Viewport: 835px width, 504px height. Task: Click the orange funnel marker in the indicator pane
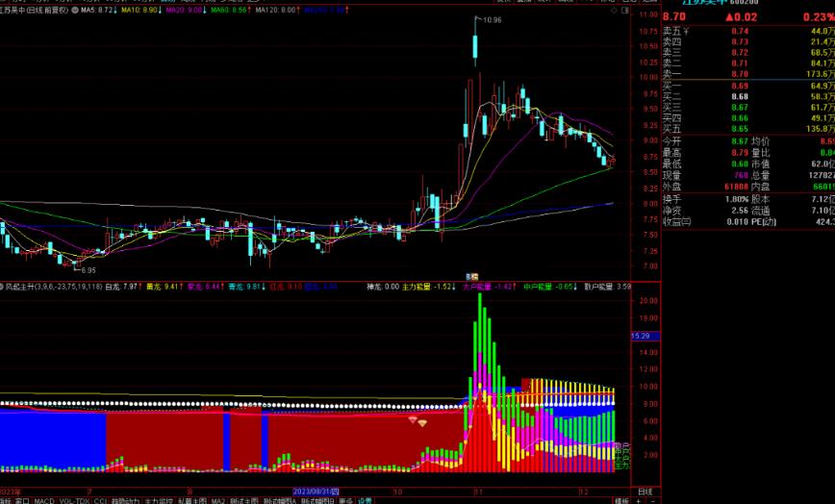click(422, 423)
